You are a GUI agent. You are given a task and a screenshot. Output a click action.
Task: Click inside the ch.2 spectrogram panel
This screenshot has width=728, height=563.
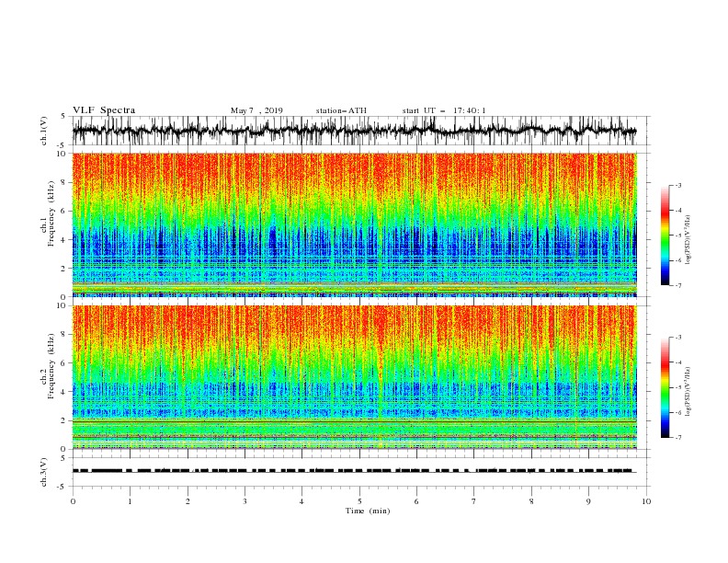tap(355, 377)
